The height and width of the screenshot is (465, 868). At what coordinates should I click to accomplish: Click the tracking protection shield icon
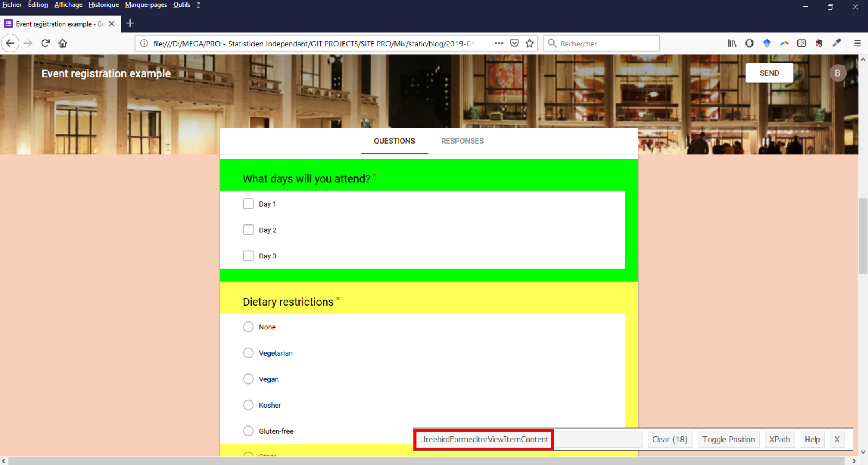pos(514,43)
